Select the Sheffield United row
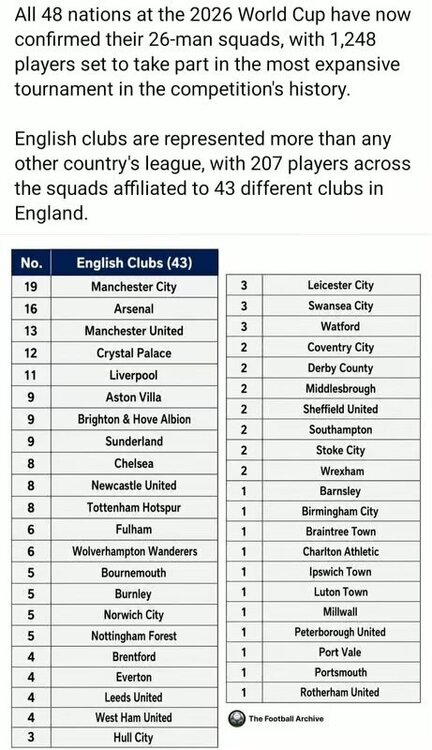 323,409
